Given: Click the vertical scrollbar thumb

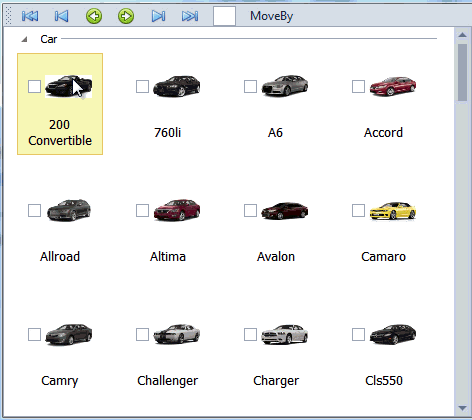Looking at the screenshot, I should tap(462, 72).
